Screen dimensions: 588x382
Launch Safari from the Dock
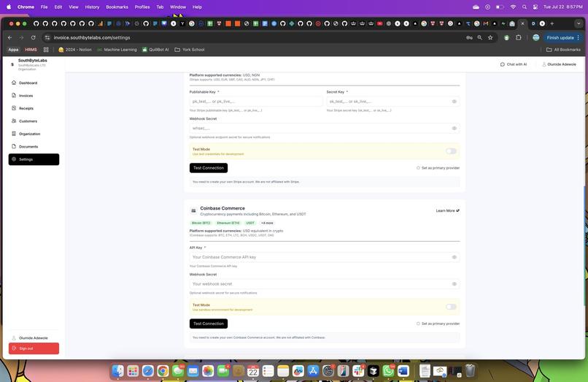point(148,371)
